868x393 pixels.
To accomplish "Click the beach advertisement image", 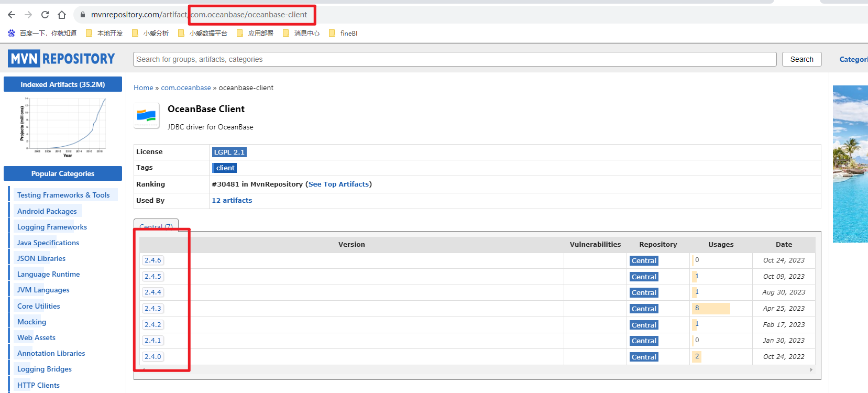I will [850, 164].
